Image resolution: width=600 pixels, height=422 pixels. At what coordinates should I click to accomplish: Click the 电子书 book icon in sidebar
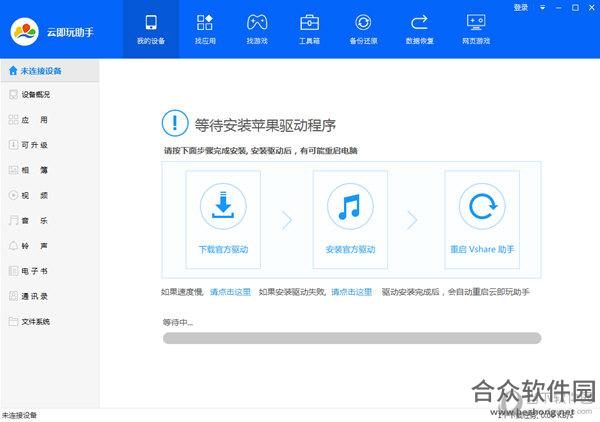[x=13, y=271]
